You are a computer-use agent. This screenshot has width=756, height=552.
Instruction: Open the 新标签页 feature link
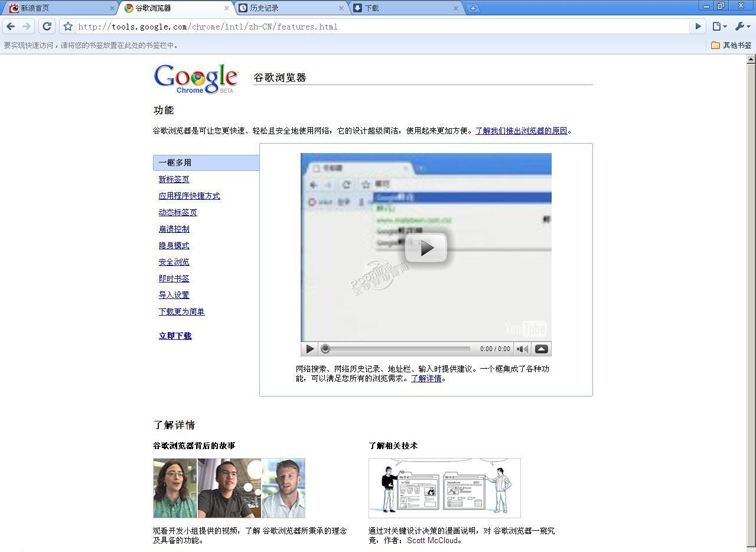tap(174, 179)
